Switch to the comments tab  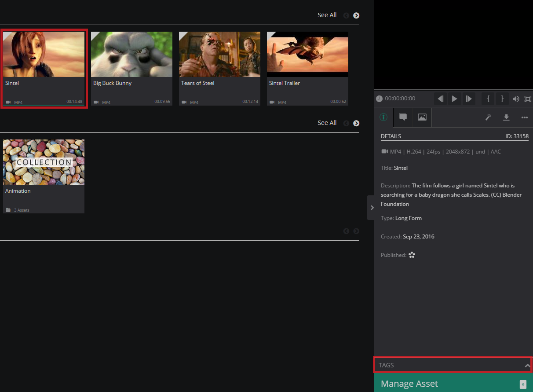[403, 117]
